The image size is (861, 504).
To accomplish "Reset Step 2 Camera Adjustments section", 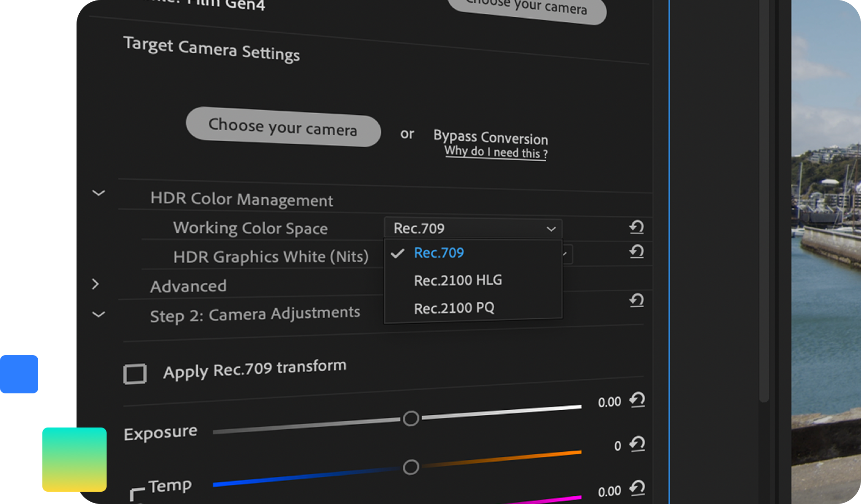I will coord(636,300).
